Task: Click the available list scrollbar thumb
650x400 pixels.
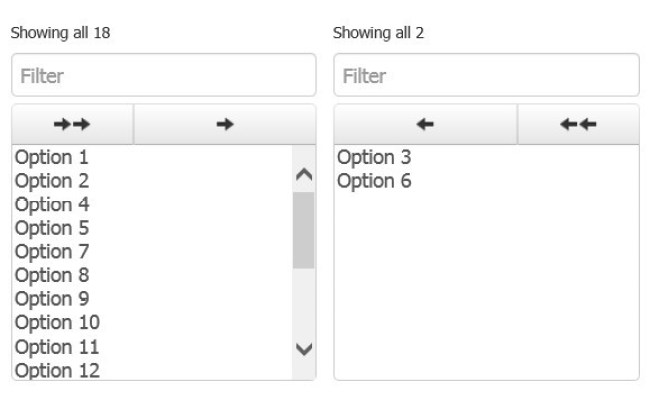Action: (x=303, y=230)
